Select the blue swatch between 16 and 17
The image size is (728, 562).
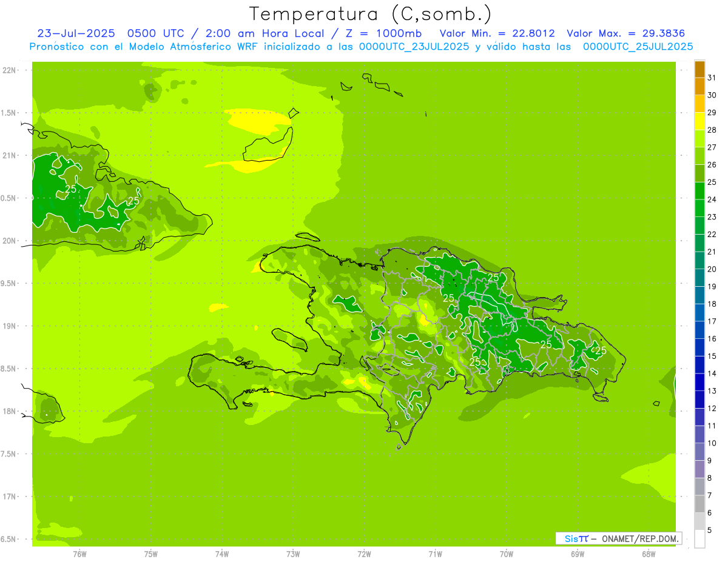(x=699, y=330)
